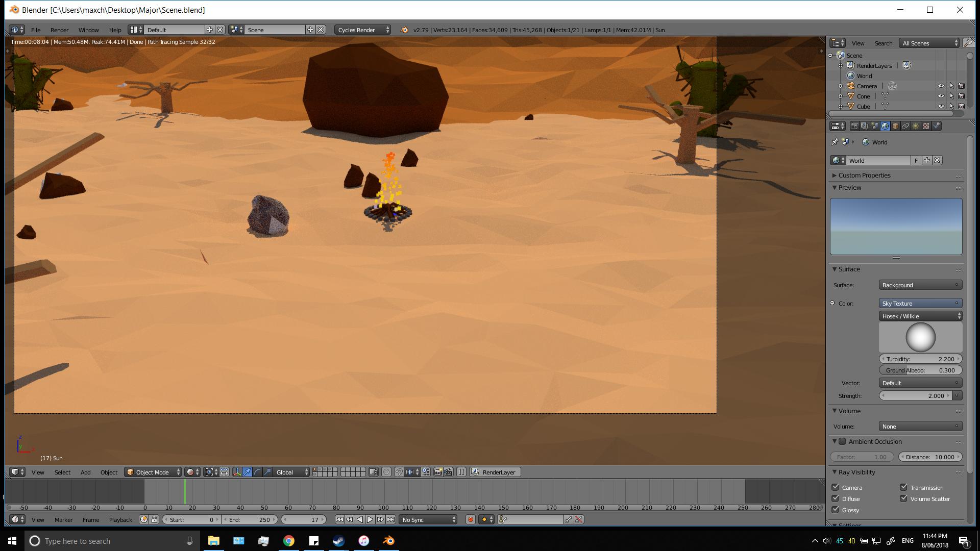Open the Object Constraints properties tab
Screen dimensions: 980x551
click(x=905, y=126)
